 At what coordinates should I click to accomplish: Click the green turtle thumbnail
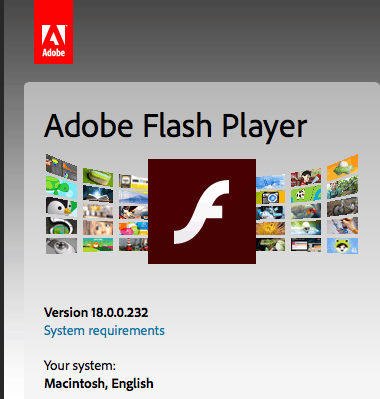[61, 187]
